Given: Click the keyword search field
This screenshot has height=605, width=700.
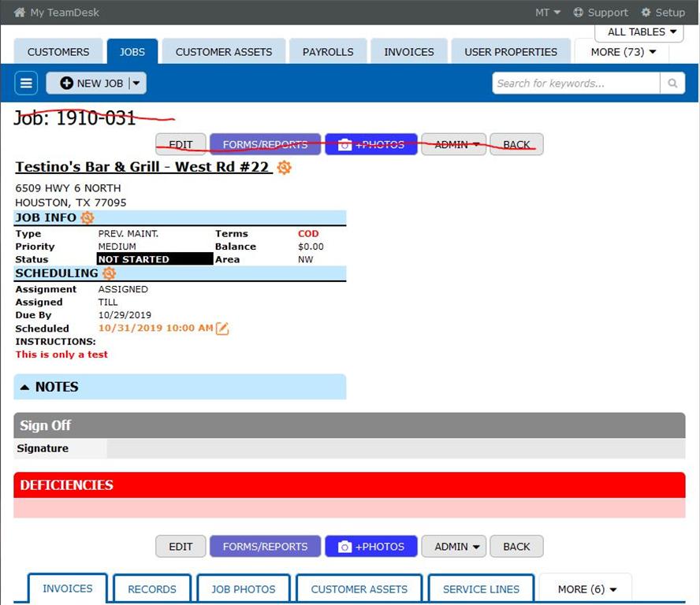Looking at the screenshot, I should pos(575,84).
